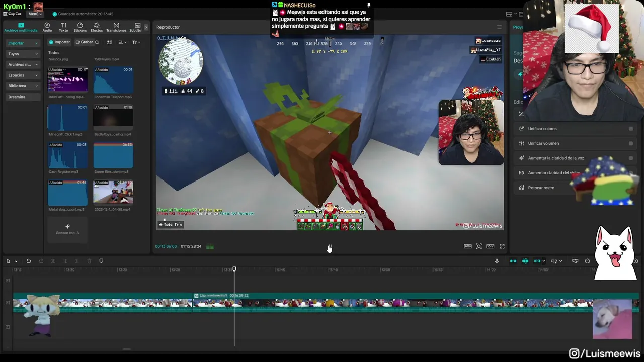Toggle the main video track control icon
Screen dimensions: 644x362
click(x=8, y=302)
